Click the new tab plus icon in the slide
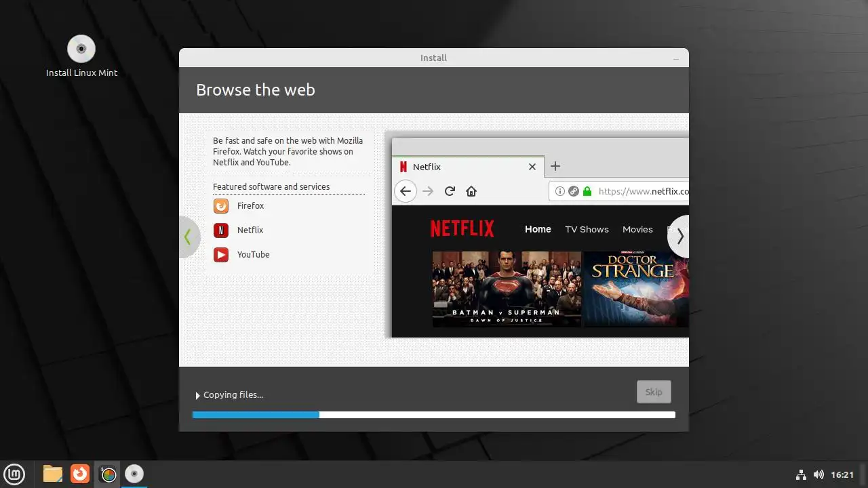The height and width of the screenshot is (488, 868). (555, 167)
